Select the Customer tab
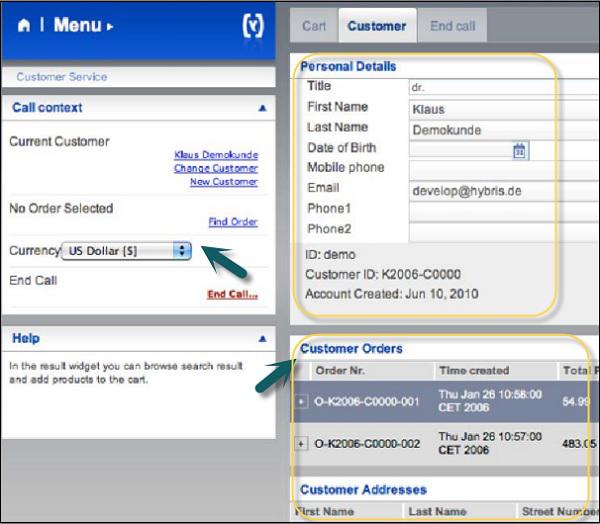The image size is (600, 524). coord(377,26)
